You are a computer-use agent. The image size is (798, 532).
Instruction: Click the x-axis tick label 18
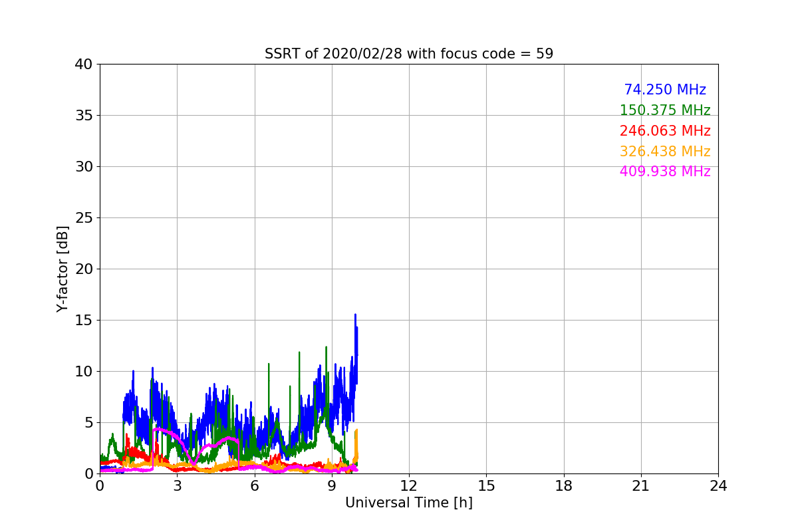click(x=564, y=486)
